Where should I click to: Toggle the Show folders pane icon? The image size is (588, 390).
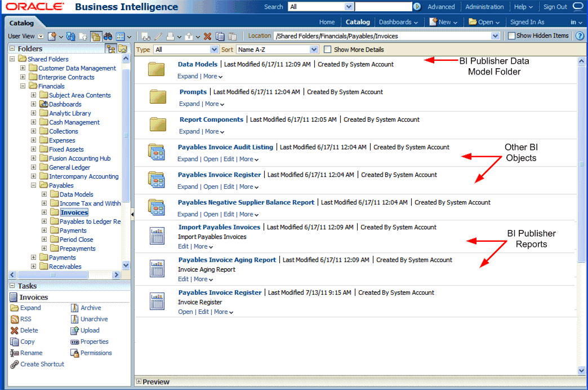pyautogui.click(x=96, y=36)
